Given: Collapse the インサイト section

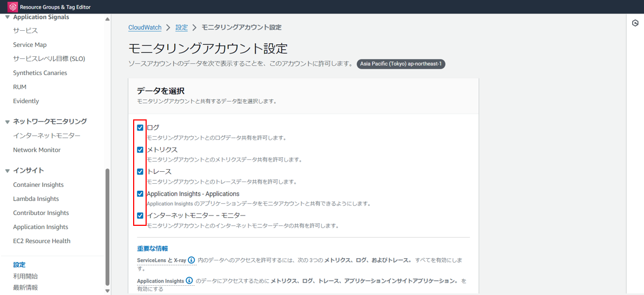Looking at the screenshot, I should click(8, 171).
